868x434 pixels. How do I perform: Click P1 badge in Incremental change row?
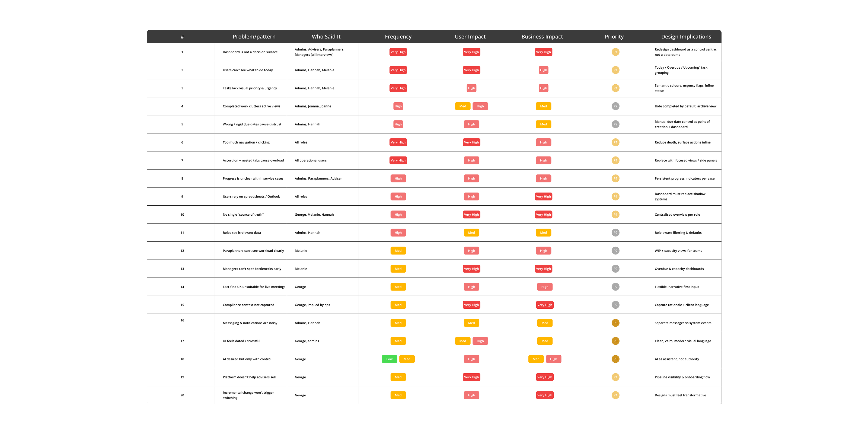pyautogui.click(x=615, y=395)
